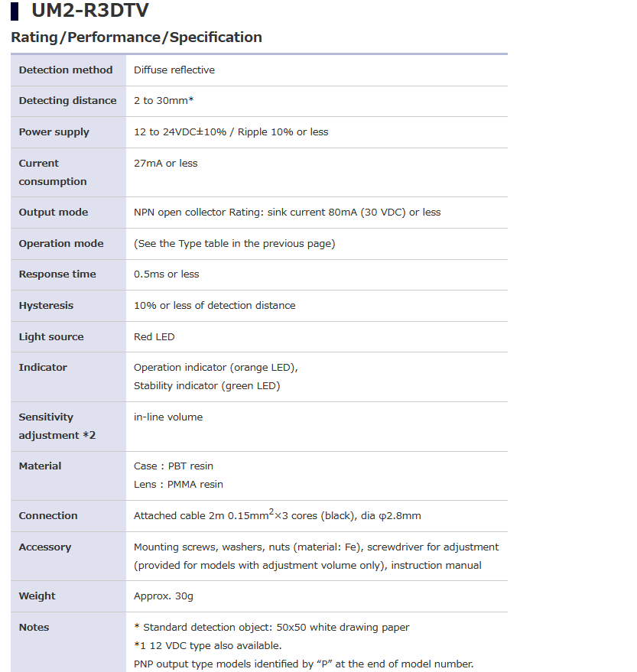Click the Attached cable 2m connection text
Screen dimensions: 637x672
tap(277, 515)
